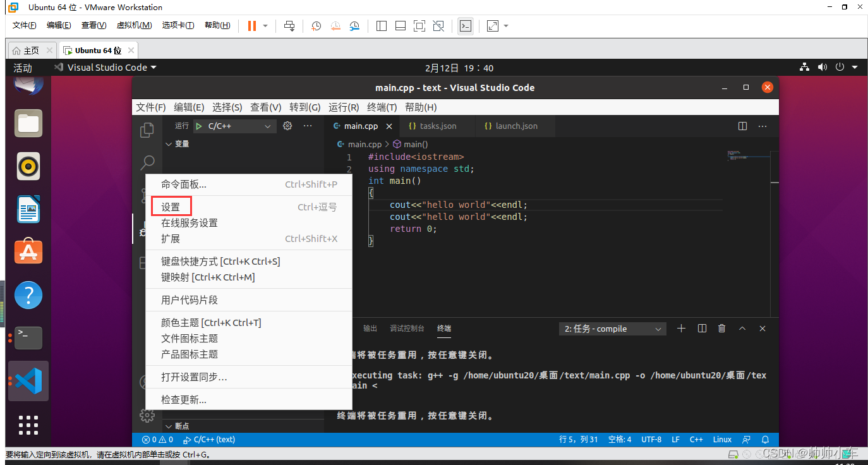Image resolution: width=868 pixels, height=465 pixels.
Task: Open the 2: 任务 - compile terminal dropdown
Action: pos(613,329)
